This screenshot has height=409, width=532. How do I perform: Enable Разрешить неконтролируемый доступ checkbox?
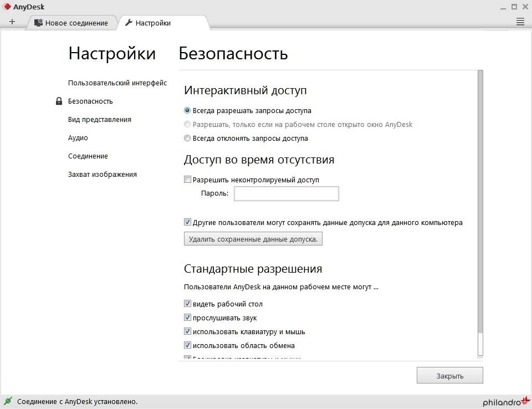[187, 180]
